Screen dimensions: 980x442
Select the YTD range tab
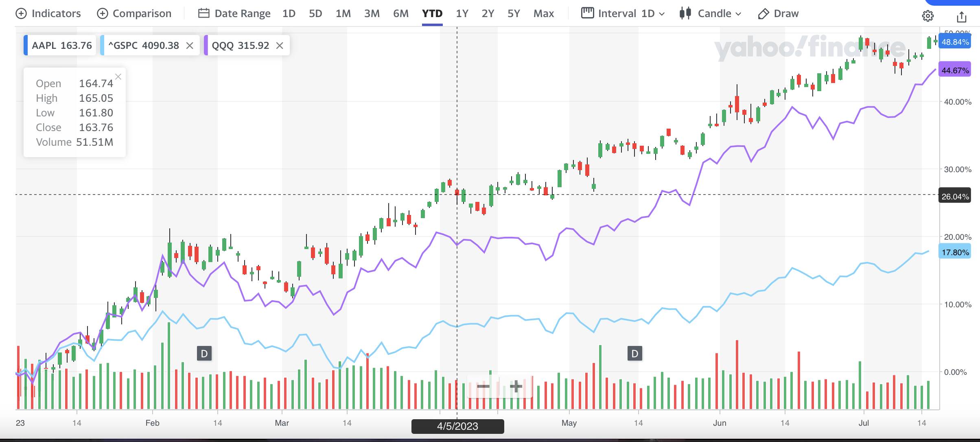[x=432, y=13]
